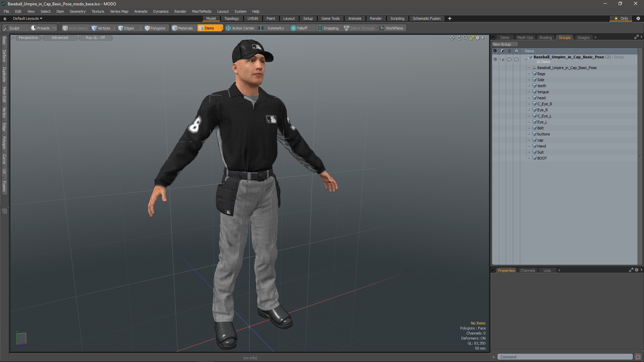Screen dimensions: 644x362
Task: Click the Action Center icon
Action: [228, 28]
